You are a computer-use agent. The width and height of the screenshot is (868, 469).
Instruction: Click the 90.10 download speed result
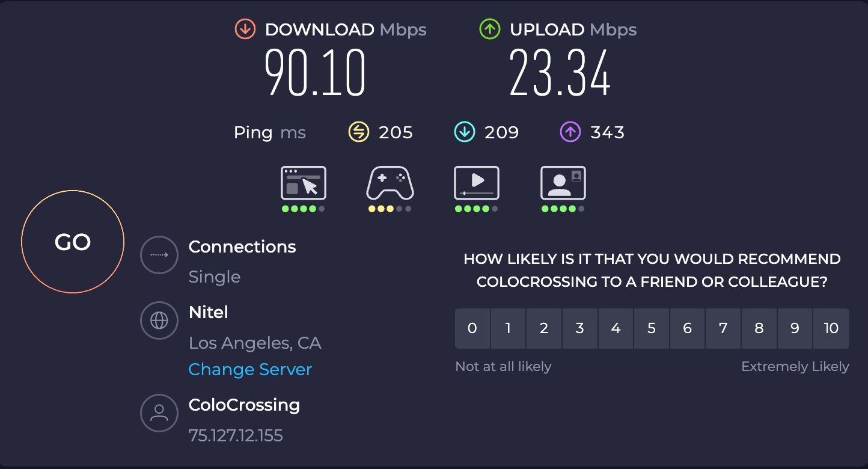point(315,73)
